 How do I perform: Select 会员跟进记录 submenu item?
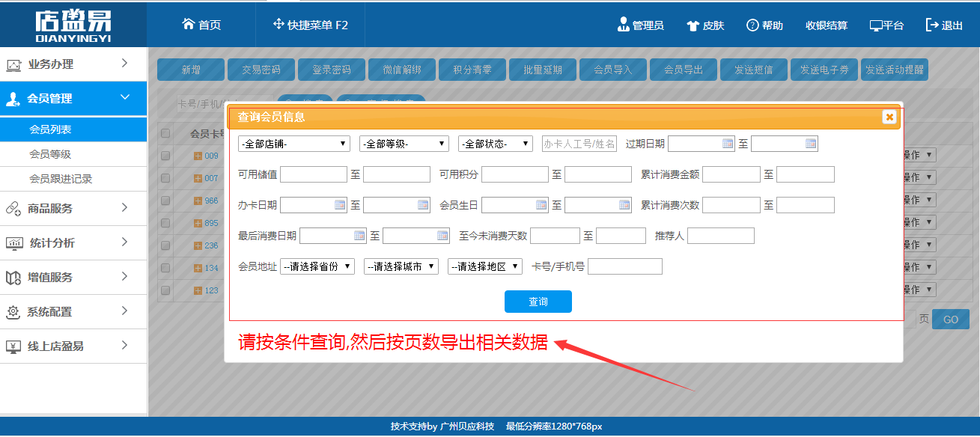point(73,179)
